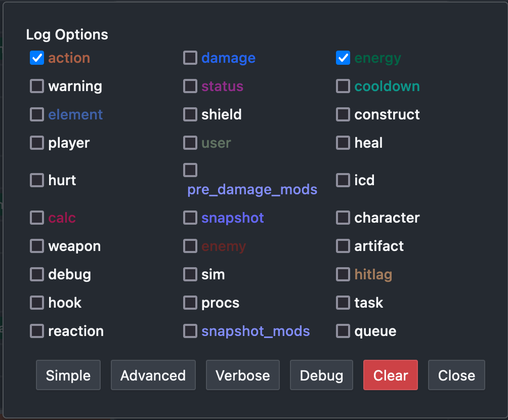Check the shield checkbox
This screenshot has width=508, height=420.
pos(190,114)
